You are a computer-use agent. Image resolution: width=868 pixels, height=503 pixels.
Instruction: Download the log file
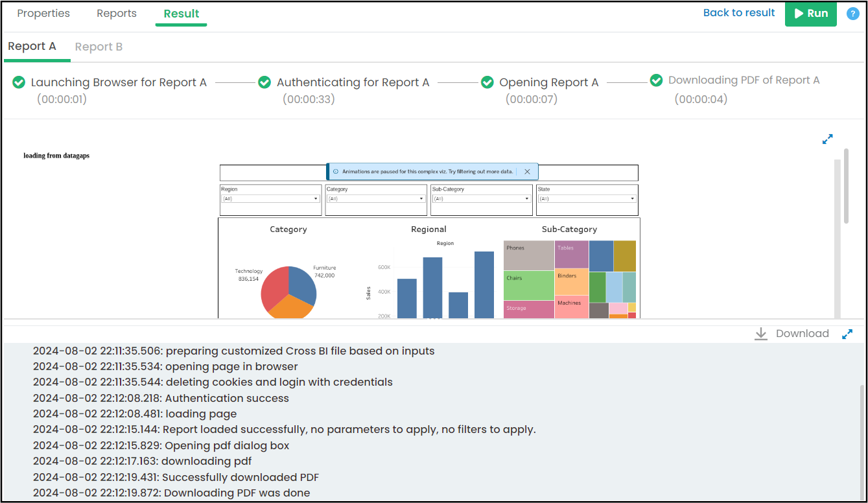pyautogui.click(x=792, y=334)
